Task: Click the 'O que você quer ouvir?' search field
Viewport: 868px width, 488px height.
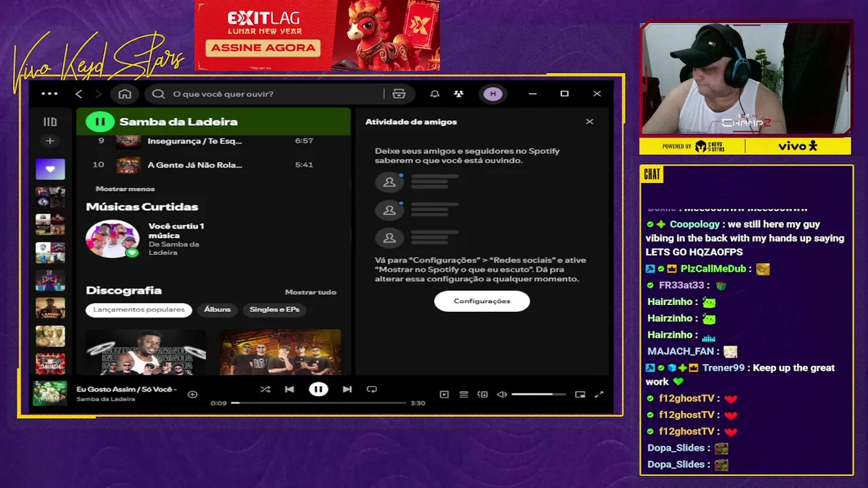Action: pos(266,94)
